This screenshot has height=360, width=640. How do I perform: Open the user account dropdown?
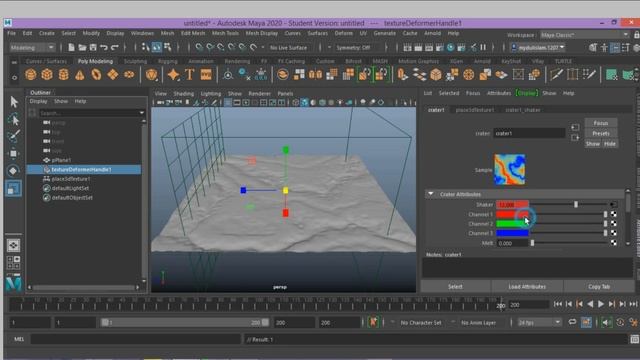click(538, 47)
